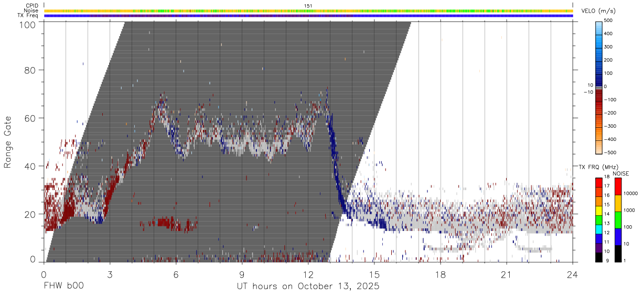
Task: Select the red 17-18 MHz frequency swatch
Action: coord(599,183)
